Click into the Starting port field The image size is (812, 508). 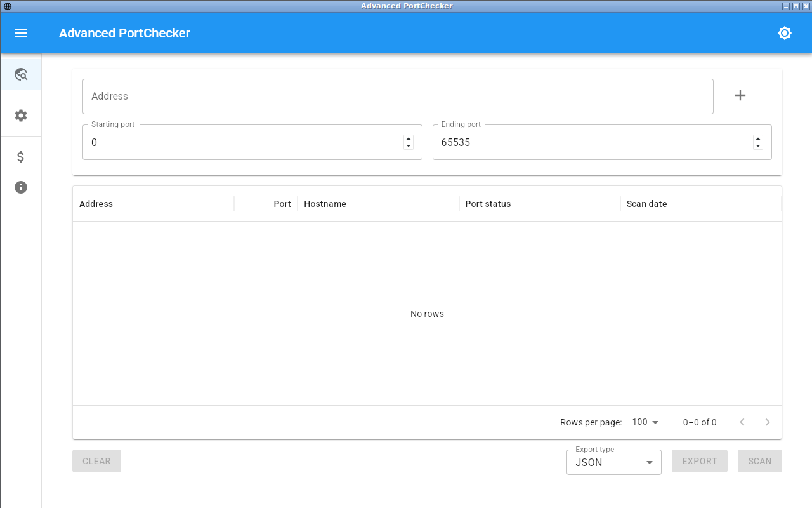[252, 142]
